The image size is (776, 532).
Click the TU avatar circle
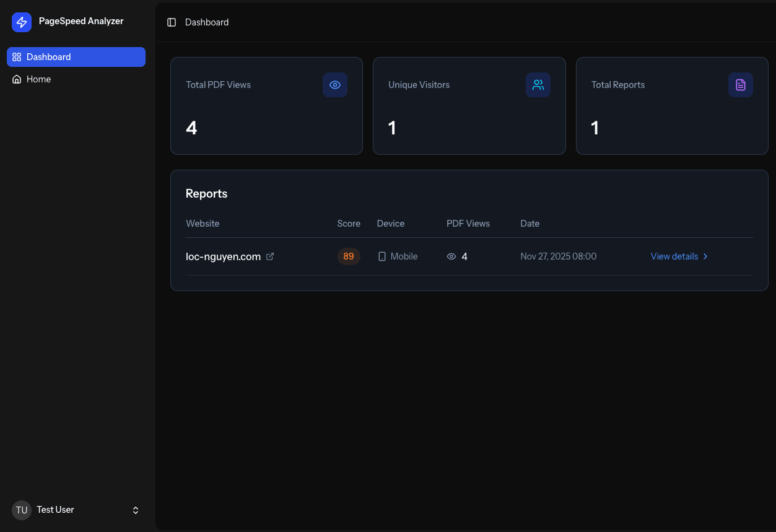coord(21,510)
